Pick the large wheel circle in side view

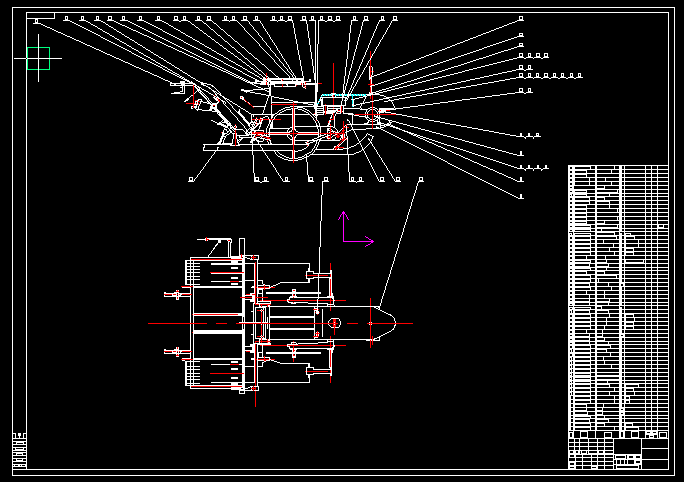click(294, 133)
